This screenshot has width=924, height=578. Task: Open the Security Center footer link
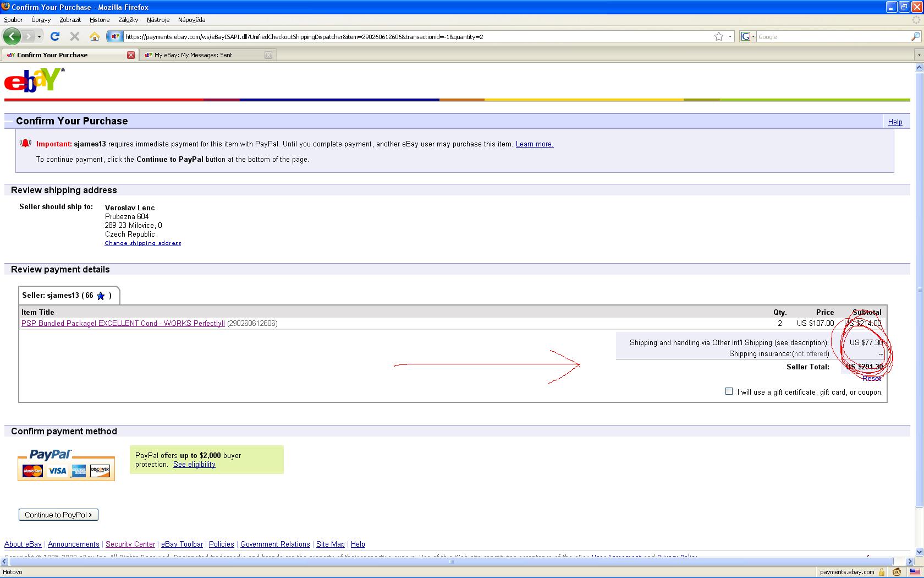(x=130, y=544)
